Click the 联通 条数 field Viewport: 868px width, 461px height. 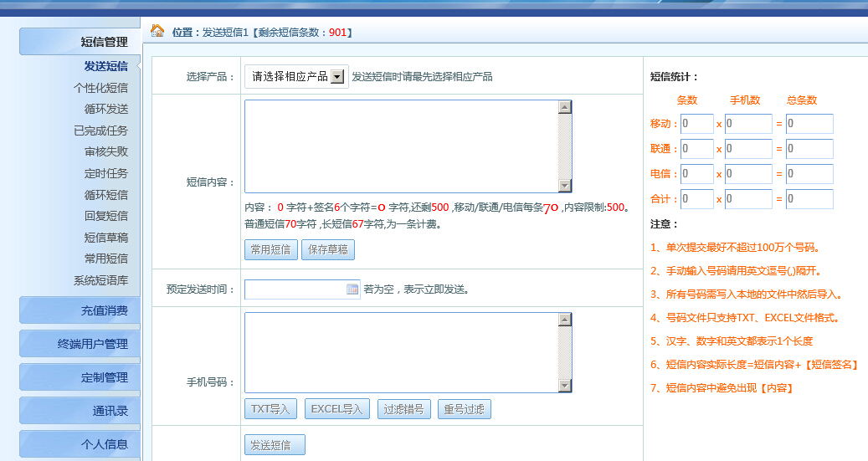[697, 149]
